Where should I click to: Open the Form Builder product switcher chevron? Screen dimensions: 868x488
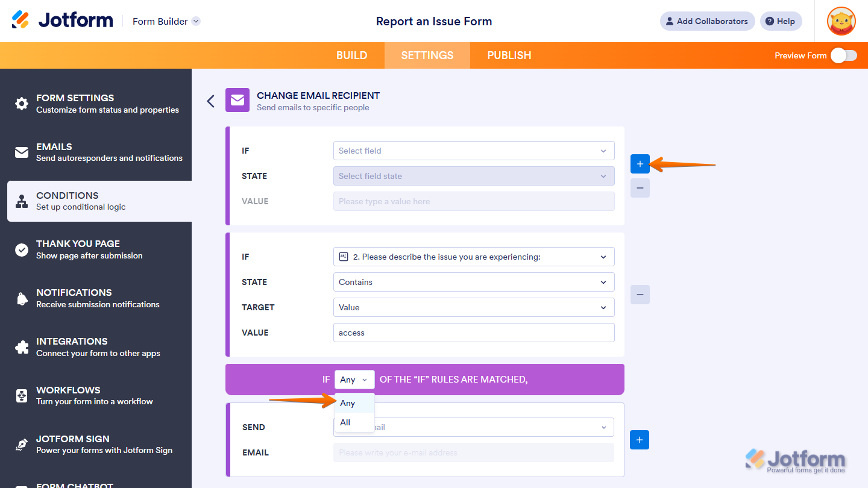pyautogui.click(x=195, y=21)
